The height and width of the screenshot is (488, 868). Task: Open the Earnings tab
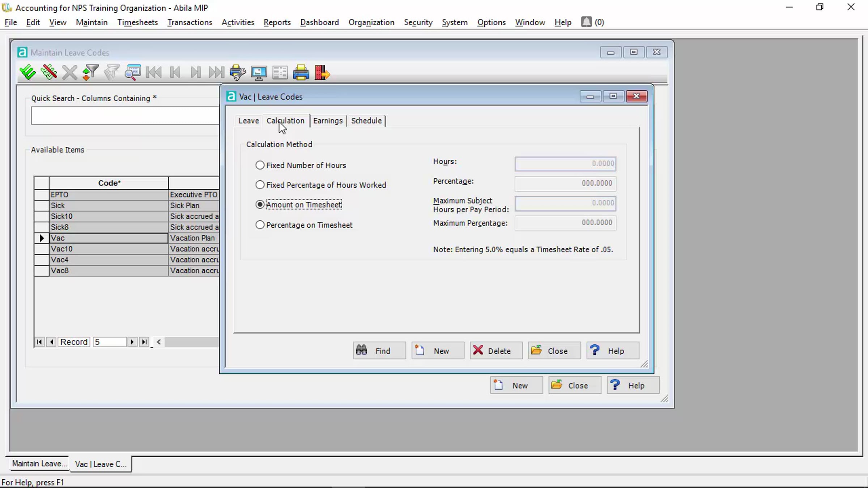point(328,121)
